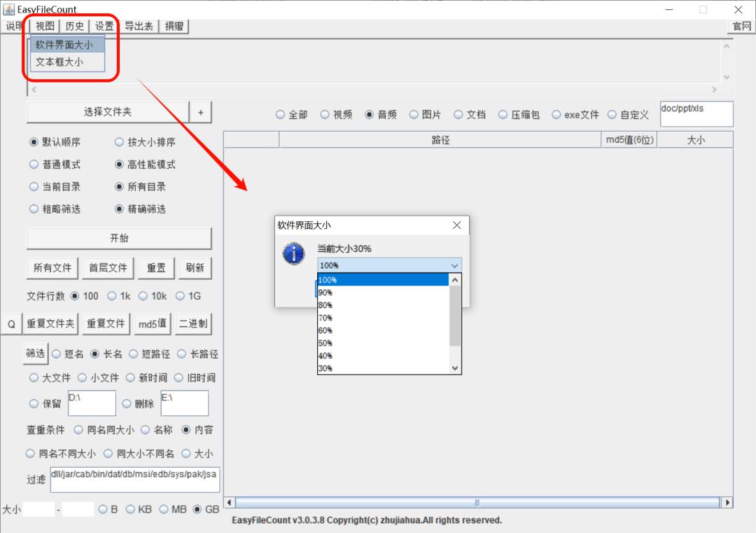Click the 所有文件 button

52,268
